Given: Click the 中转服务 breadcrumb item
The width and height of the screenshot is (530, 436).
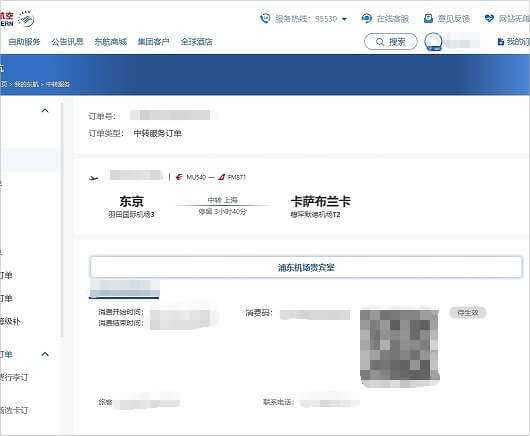Looking at the screenshot, I should pos(58,84).
